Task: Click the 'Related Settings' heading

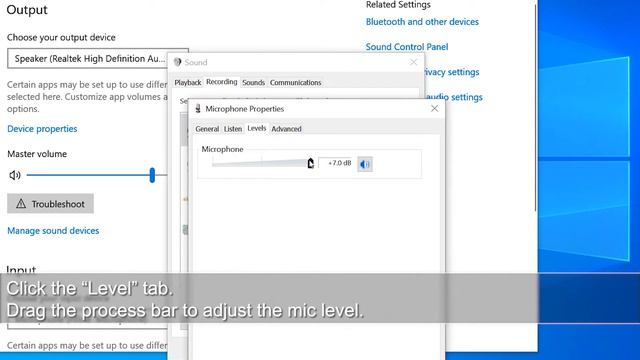Action: (x=398, y=4)
